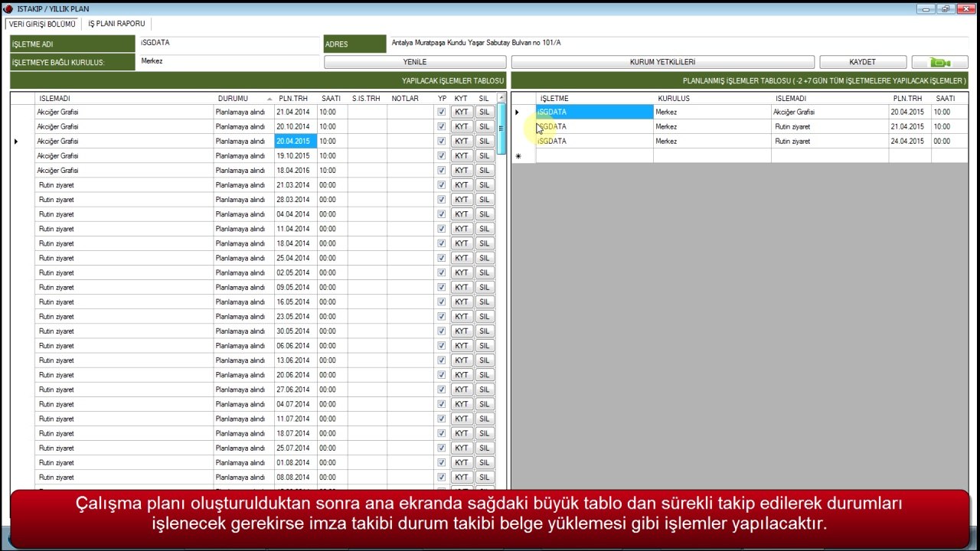Click KYT for Rutin ziyaret 25.04.2014
980x551 pixels.
[461, 258]
